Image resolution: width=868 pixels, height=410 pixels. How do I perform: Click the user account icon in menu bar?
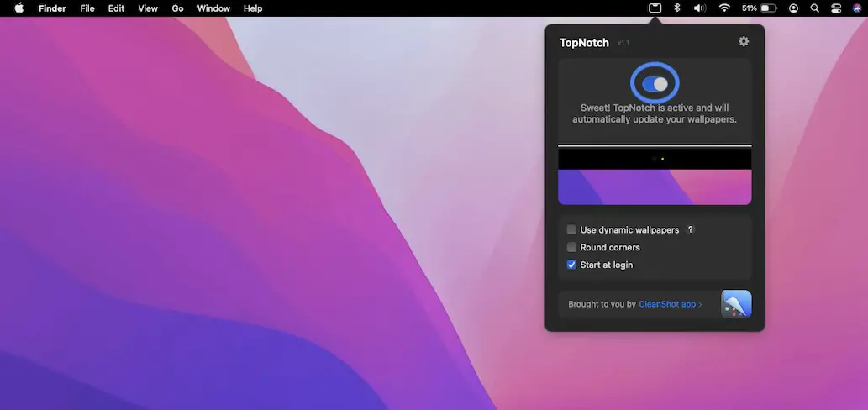click(x=793, y=8)
